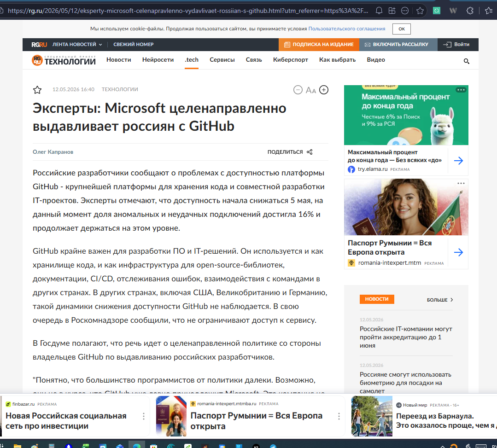
Task: Add the article to favorites with the star
Action: click(37, 90)
